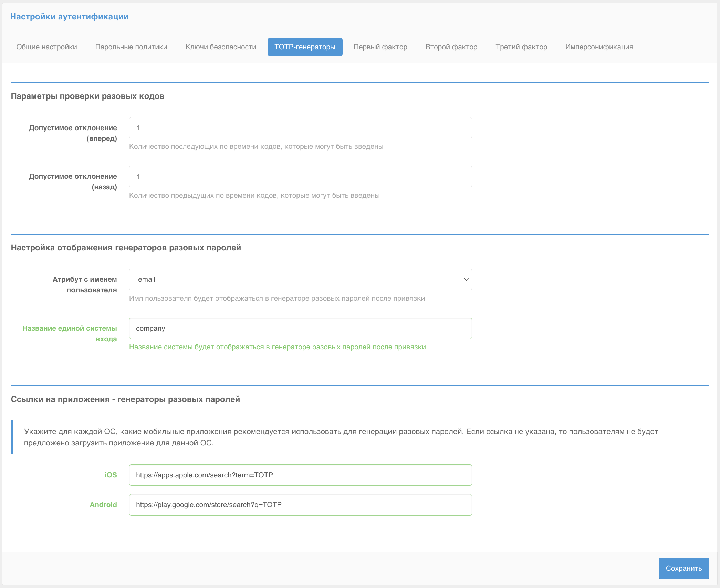Open the Парольные политики tab
This screenshot has height=588, width=720.
131,47
